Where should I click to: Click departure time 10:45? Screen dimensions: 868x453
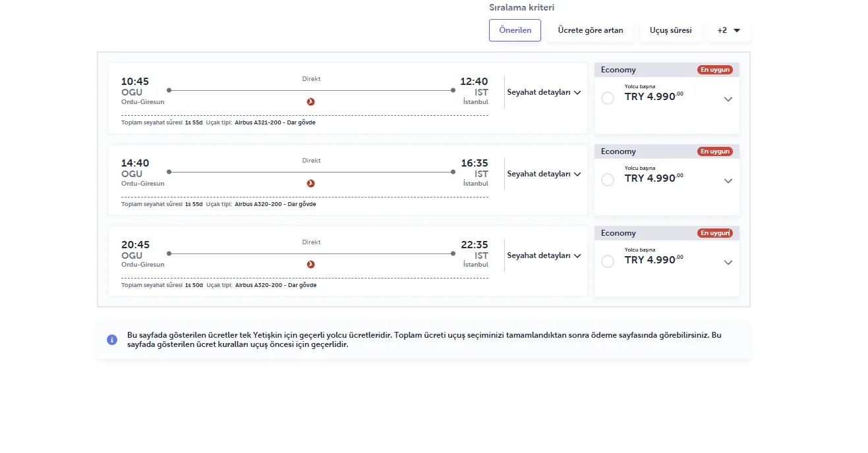(135, 82)
